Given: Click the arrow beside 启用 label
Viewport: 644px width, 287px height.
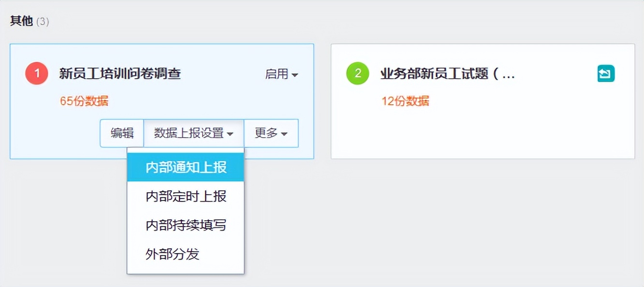Looking at the screenshot, I should pos(295,75).
